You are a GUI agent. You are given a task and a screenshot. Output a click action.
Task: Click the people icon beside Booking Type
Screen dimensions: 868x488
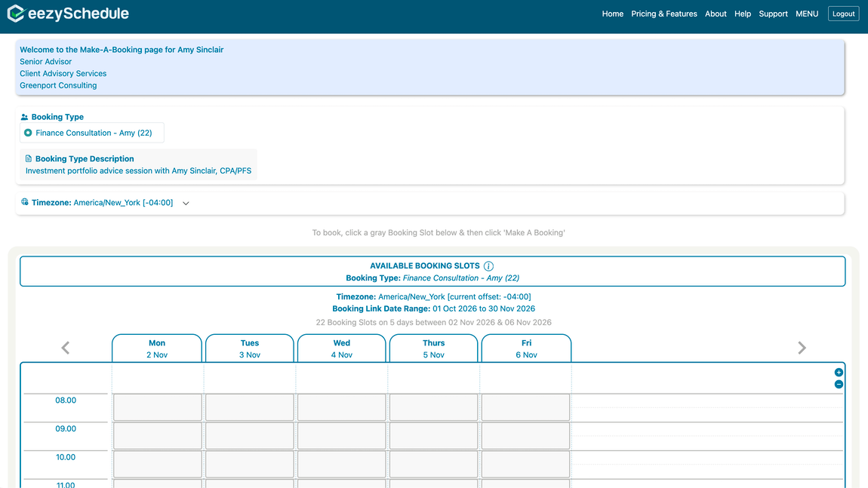point(24,117)
